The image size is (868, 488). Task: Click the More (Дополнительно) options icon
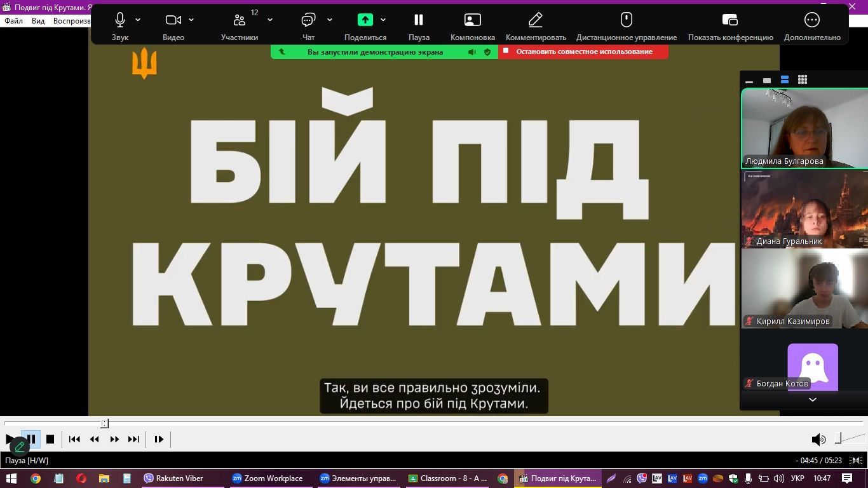[x=811, y=20]
